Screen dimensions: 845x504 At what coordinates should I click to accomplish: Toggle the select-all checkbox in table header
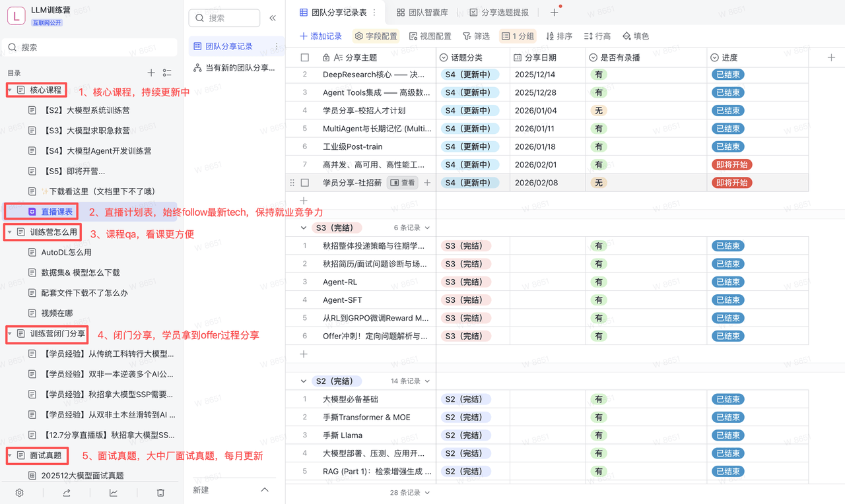[x=305, y=57]
